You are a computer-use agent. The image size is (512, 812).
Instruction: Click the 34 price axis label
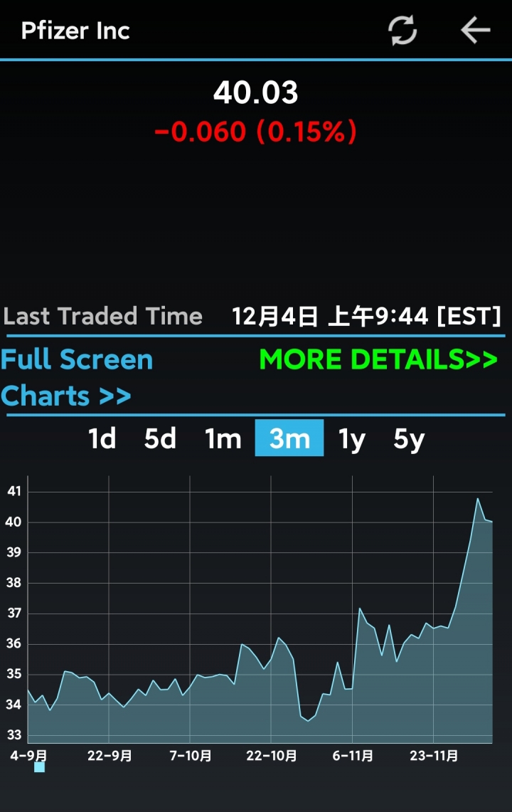(14, 705)
